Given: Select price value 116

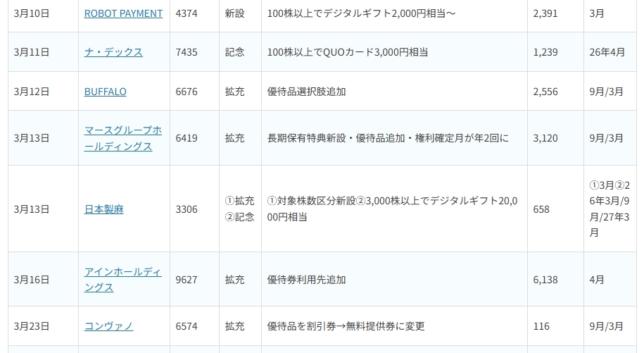Looking at the screenshot, I should (541, 326).
